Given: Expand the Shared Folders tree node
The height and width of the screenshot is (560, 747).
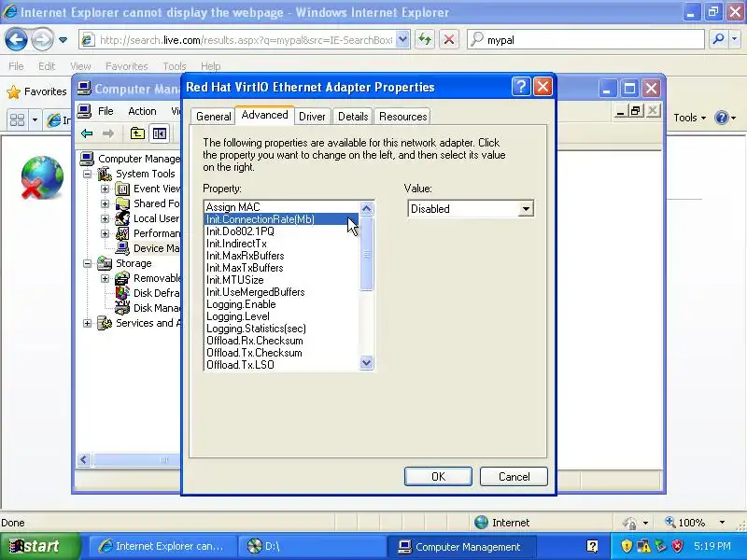Looking at the screenshot, I should point(105,203).
